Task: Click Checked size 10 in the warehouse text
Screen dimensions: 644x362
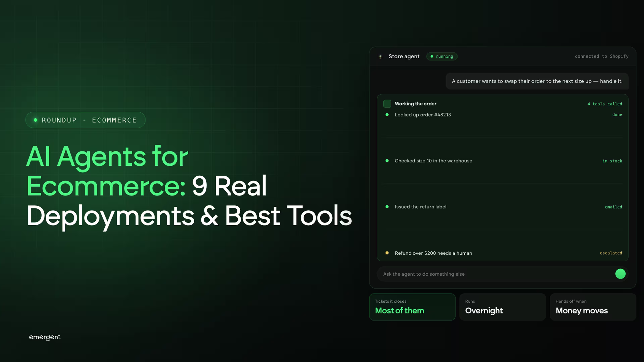Action: tap(433, 161)
